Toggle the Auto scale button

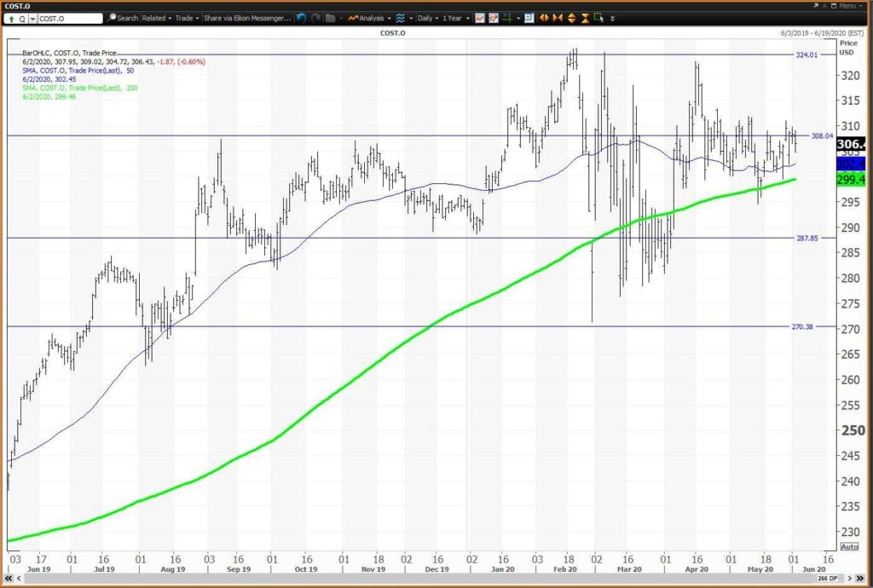[849, 547]
